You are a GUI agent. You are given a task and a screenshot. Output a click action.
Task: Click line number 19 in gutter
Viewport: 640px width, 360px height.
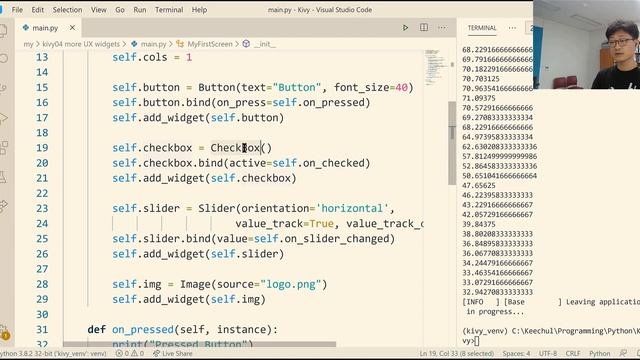(42, 148)
